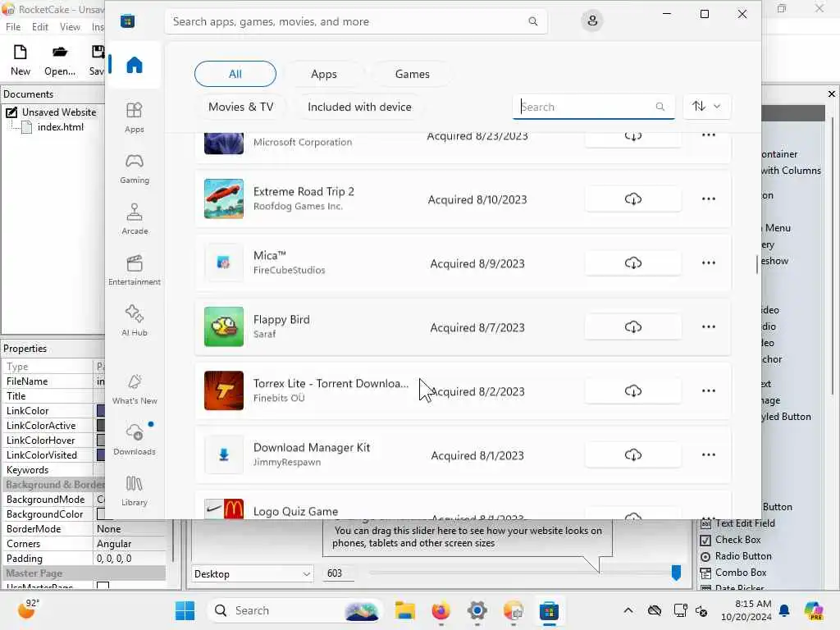840x630 pixels.
Task: Click Open in RocketCake toolbar
Action: [59, 60]
